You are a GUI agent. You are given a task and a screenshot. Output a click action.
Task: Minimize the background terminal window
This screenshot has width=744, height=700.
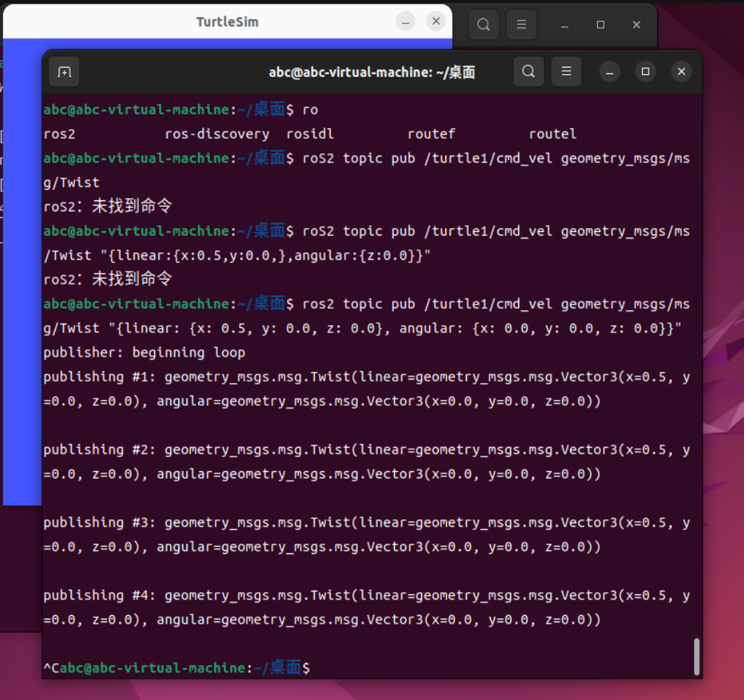(565, 25)
